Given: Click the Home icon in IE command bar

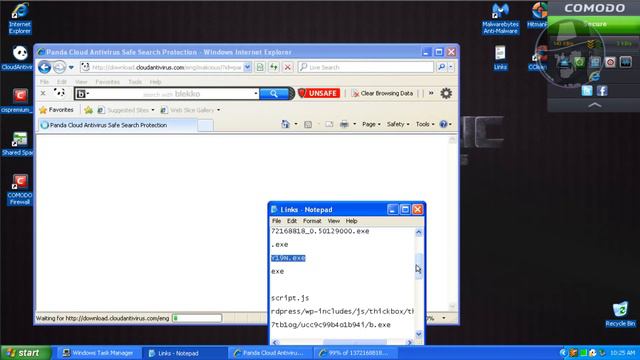Looking at the screenshot, I should coord(285,124).
